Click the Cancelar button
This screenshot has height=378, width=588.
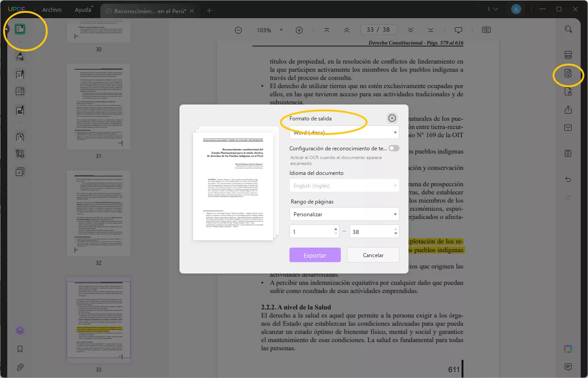[x=373, y=255]
